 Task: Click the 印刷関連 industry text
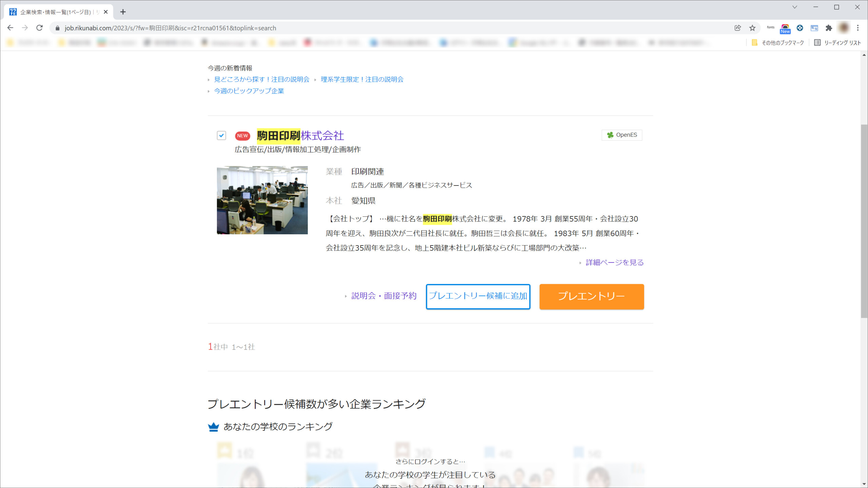[368, 172]
